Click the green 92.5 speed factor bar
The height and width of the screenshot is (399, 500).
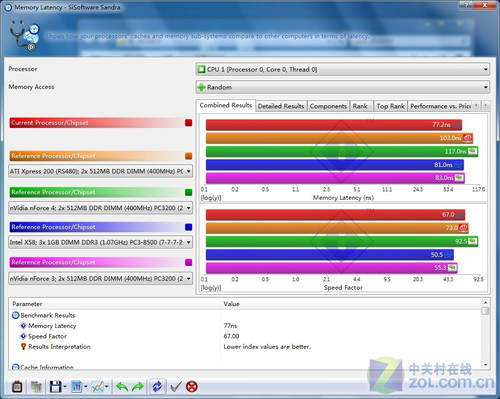342,241
